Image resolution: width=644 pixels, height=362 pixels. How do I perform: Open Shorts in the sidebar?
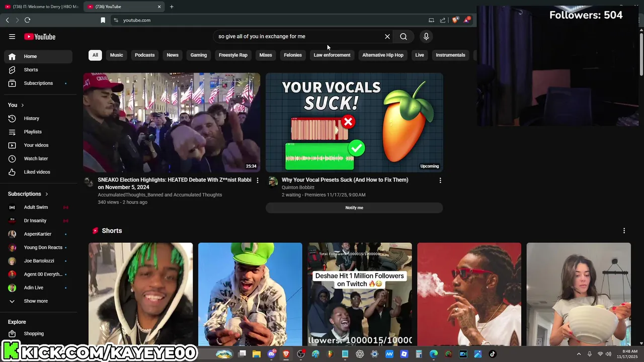tap(38, 70)
